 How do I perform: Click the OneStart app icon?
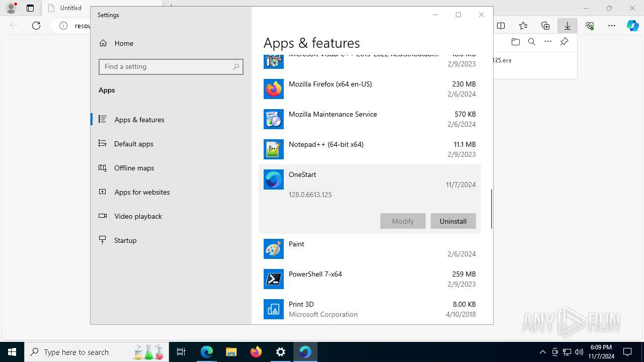click(x=274, y=179)
